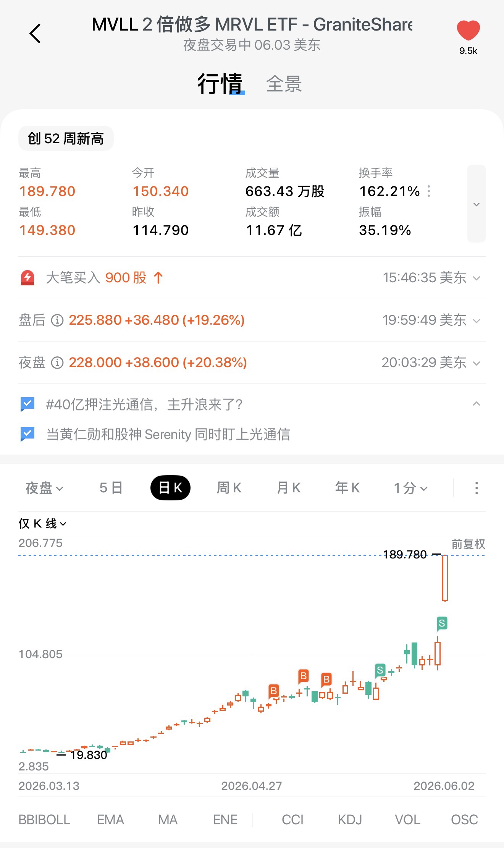Switch to the 行情 tab
Image resolution: width=504 pixels, height=848 pixels.
coord(220,84)
